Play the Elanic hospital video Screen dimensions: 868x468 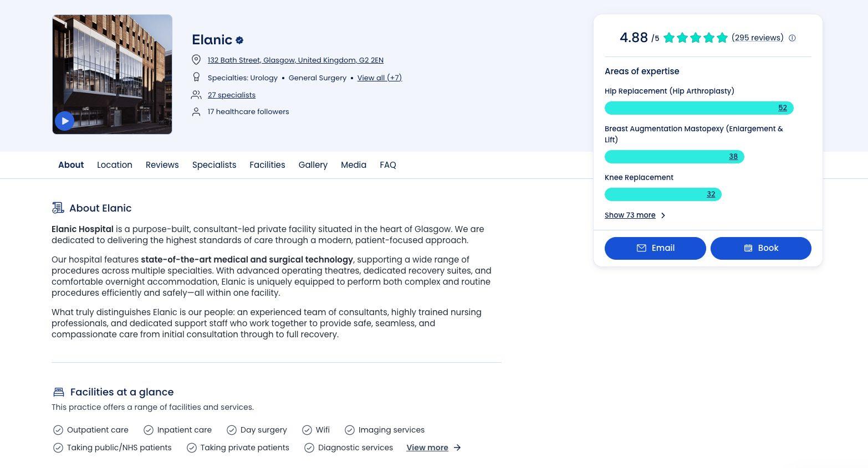pyautogui.click(x=65, y=121)
